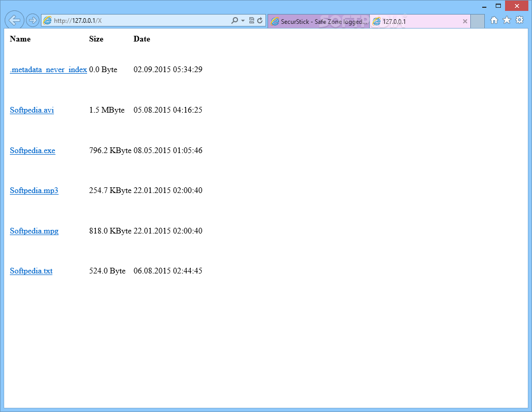Click the Softpedia.mp3 date 22.01.2015 02:00:40
Viewport: 532px width, 412px height.
[168, 190]
